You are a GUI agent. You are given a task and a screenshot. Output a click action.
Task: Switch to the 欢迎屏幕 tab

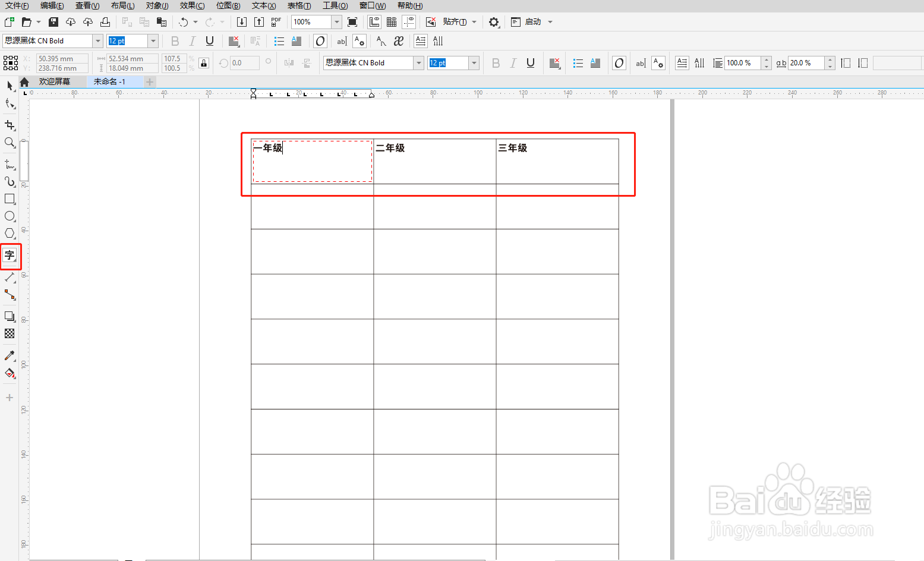coord(55,82)
